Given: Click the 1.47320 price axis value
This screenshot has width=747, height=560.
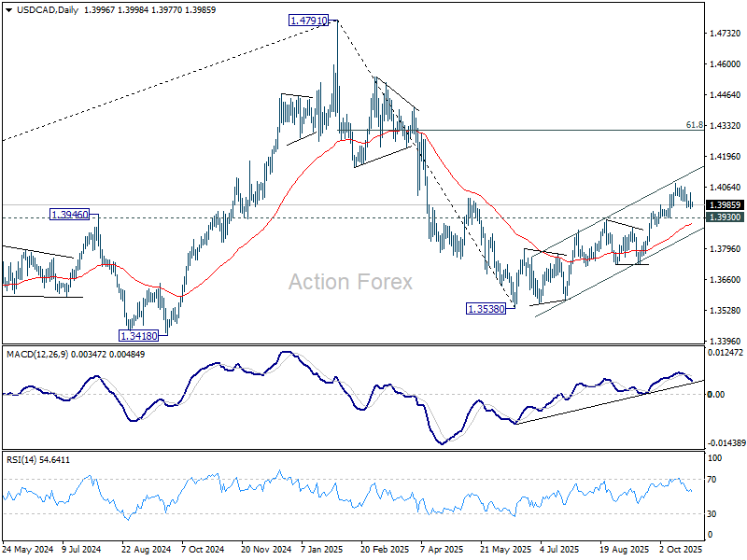Looking at the screenshot, I should click(x=726, y=34).
